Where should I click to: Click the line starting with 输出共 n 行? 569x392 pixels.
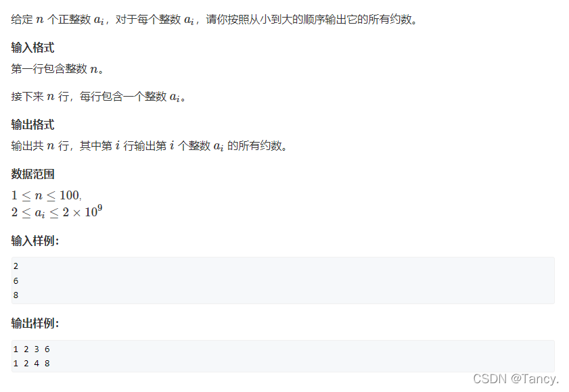(149, 146)
